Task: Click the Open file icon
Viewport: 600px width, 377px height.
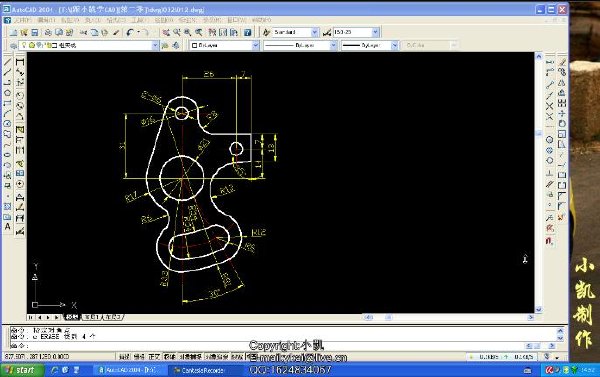Action: (24, 33)
